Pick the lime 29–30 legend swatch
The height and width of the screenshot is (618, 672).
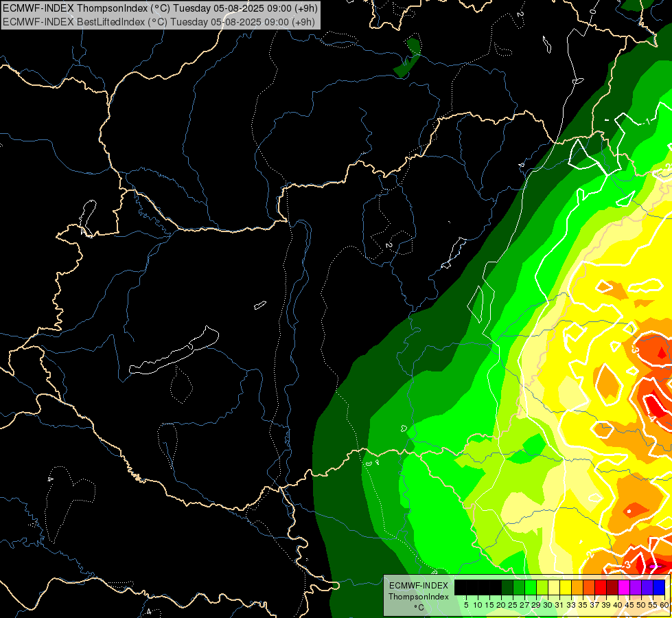tap(542, 588)
